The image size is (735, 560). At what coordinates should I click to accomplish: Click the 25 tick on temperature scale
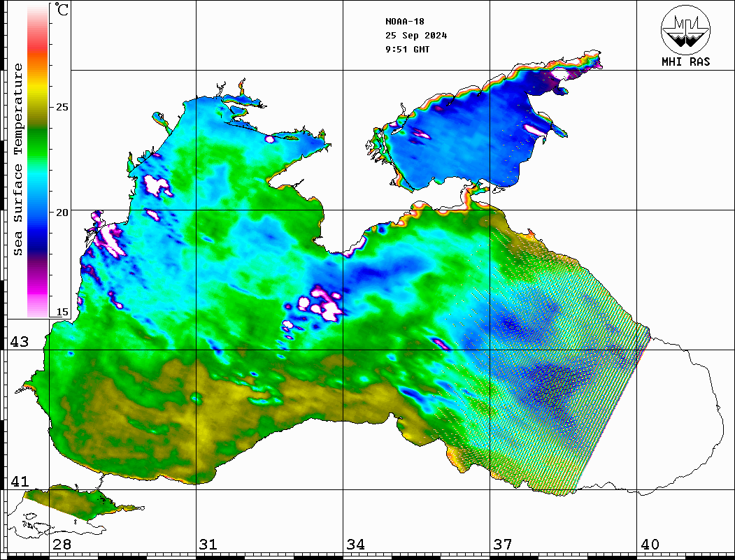pos(62,107)
